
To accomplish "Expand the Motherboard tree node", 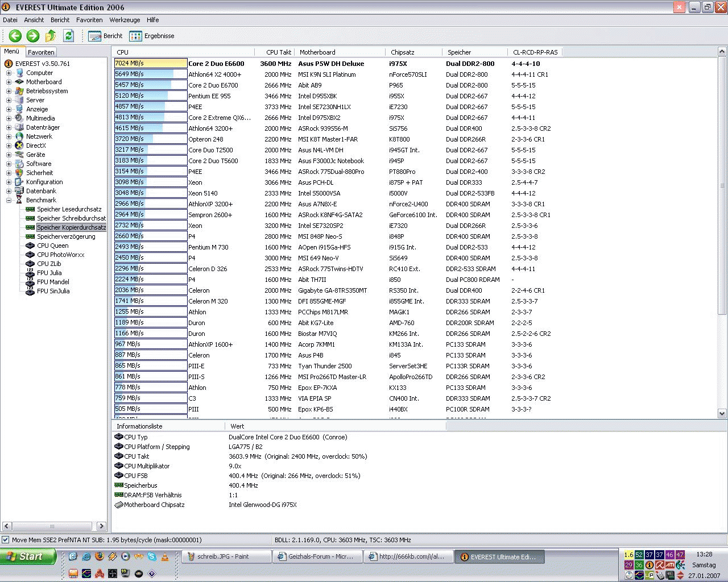I will [9, 82].
